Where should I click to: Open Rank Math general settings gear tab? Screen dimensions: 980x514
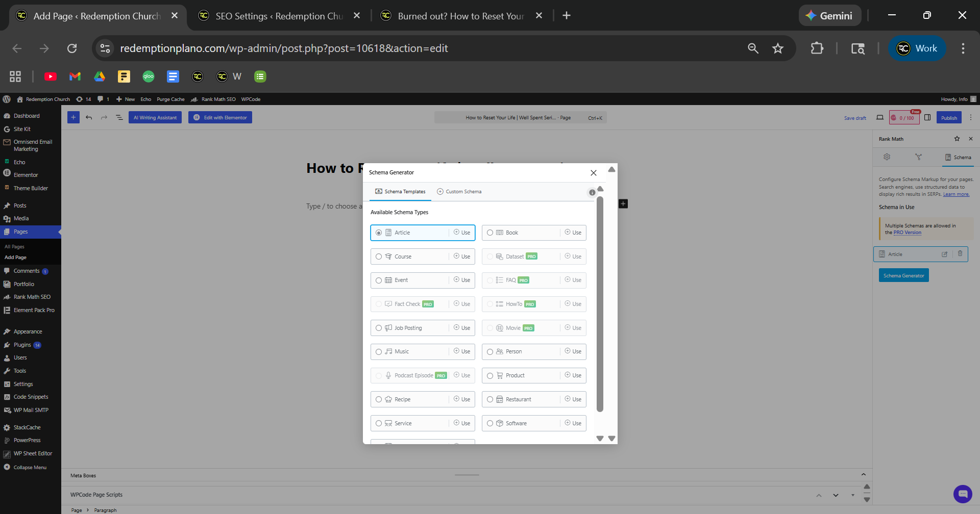(x=887, y=157)
